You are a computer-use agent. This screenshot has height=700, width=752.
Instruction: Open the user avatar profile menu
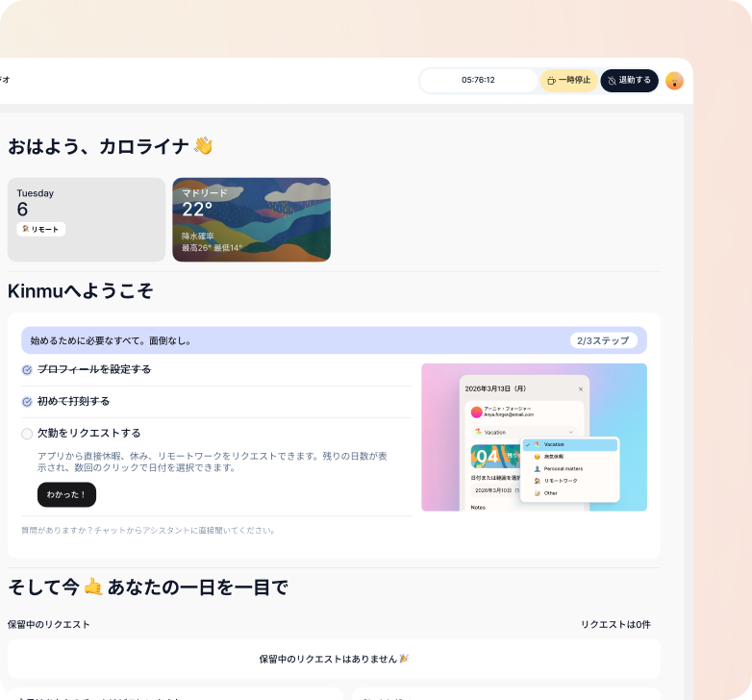674,81
